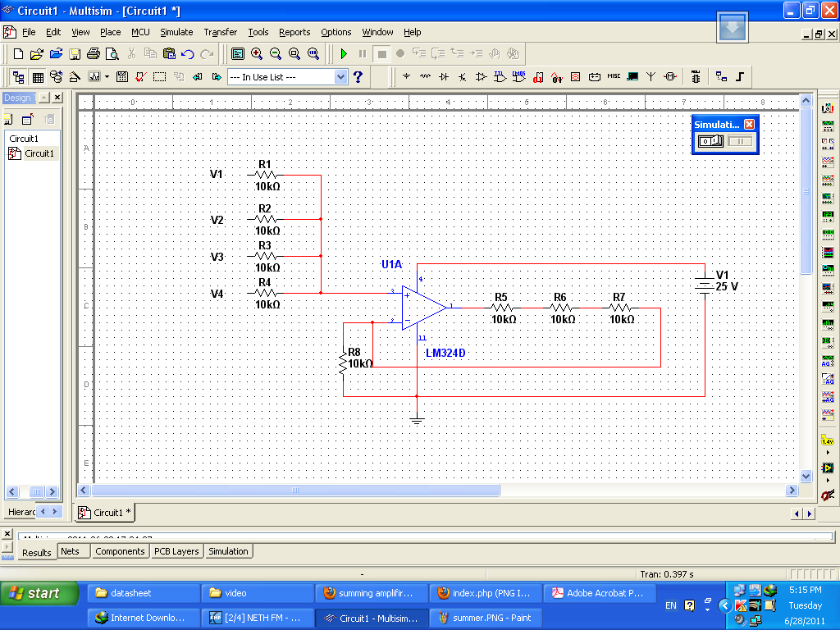Create a new design file
This screenshot has width=840, height=630.
18,53
